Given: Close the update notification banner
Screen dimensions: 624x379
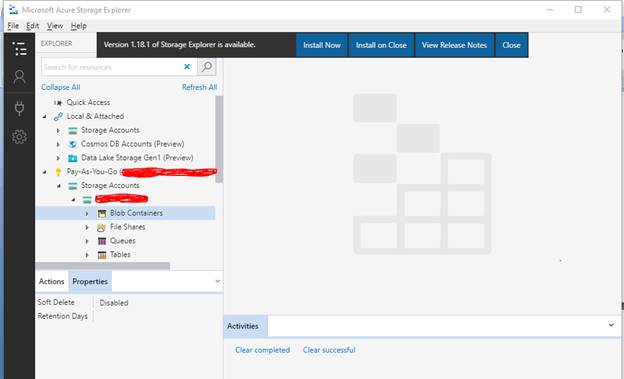Looking at the screenshot, I should (511, 45).
